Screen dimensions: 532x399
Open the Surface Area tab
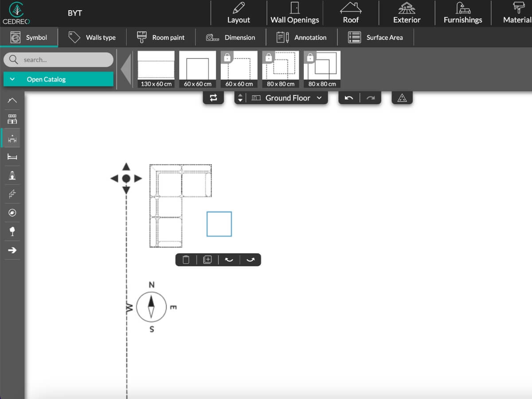(376, 38)
